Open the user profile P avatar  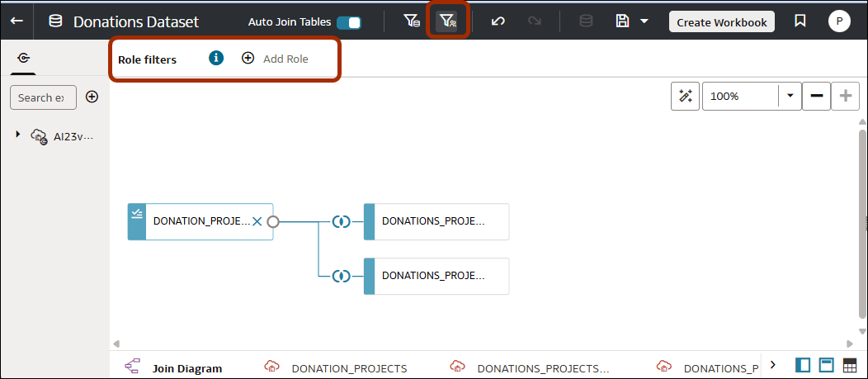838,22
